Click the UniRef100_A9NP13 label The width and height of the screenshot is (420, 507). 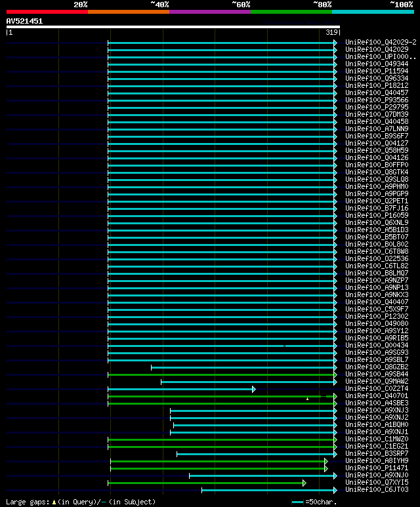377,288
